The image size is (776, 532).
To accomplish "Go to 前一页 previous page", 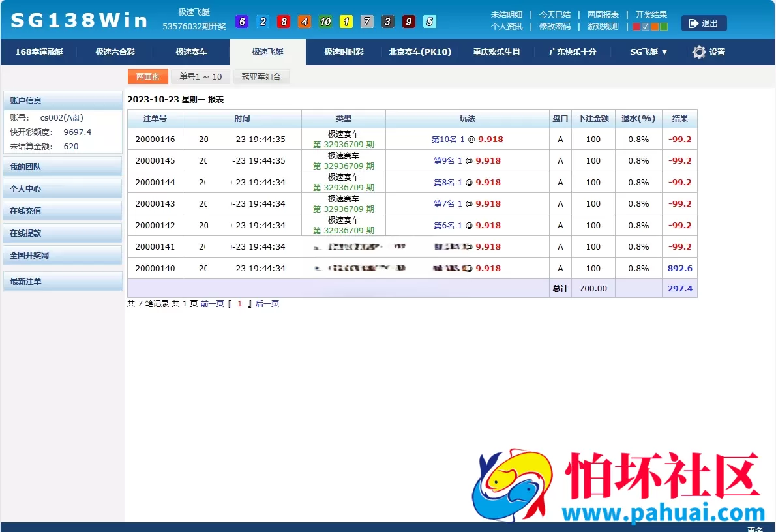I will click(213, 303).
